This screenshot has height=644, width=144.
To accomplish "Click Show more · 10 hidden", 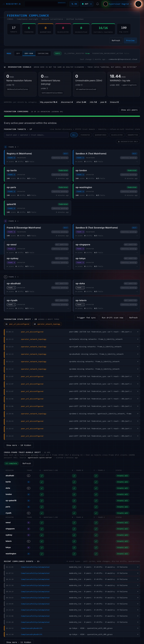I will coord(19,445).
